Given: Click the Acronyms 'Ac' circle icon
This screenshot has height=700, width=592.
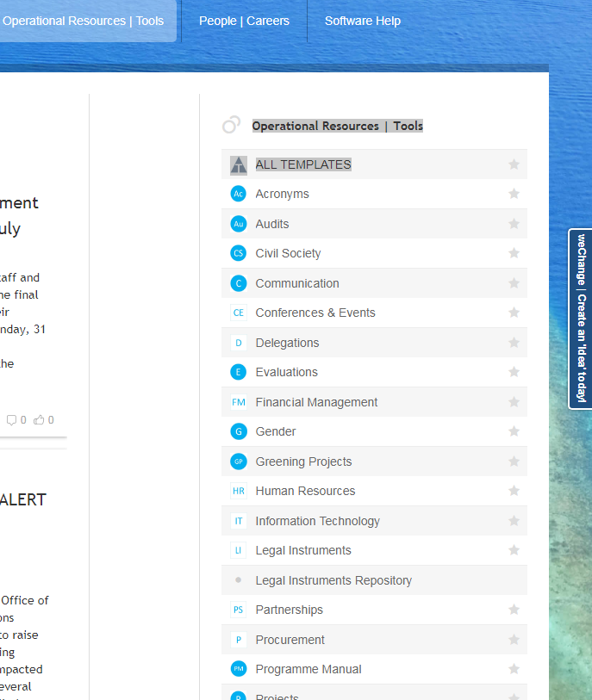Looking at the screenshot, I should click(239, 194).
